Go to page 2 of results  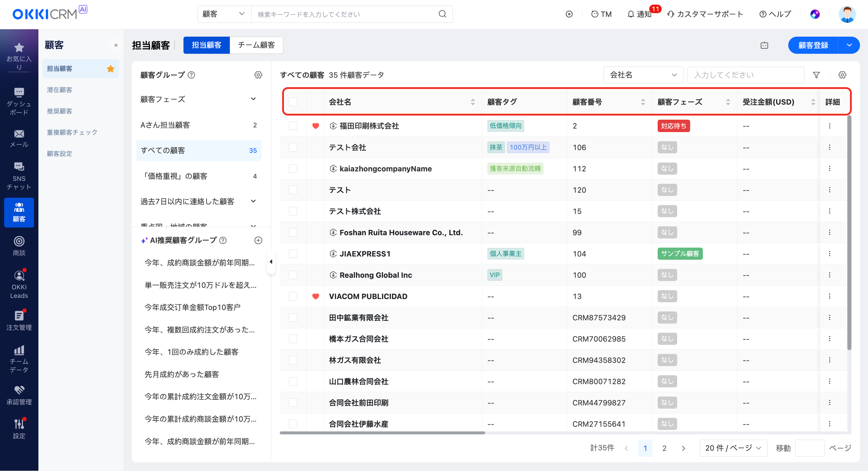click(x=664, y=448)
